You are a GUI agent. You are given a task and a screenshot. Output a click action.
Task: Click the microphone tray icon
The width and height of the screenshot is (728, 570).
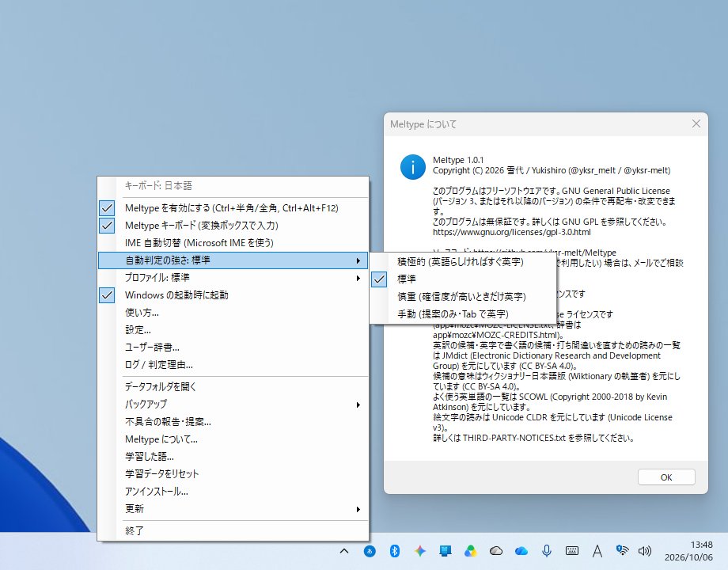[x=547, y=551]
